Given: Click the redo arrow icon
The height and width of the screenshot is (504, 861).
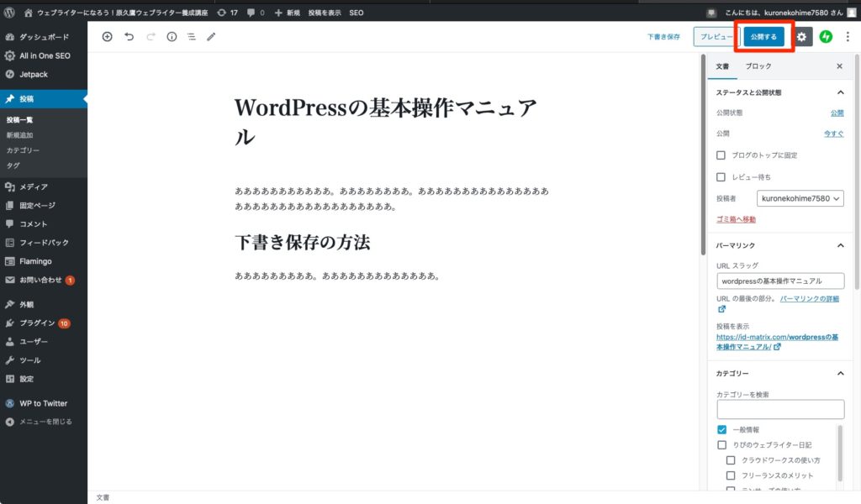Looking at the screenshot, I should [151, 37].
